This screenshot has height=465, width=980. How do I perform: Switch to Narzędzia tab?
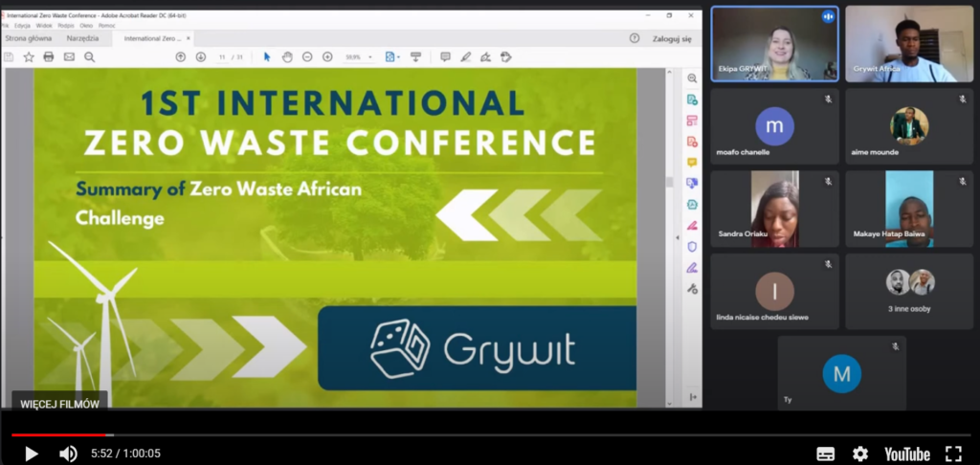[82, 38]
